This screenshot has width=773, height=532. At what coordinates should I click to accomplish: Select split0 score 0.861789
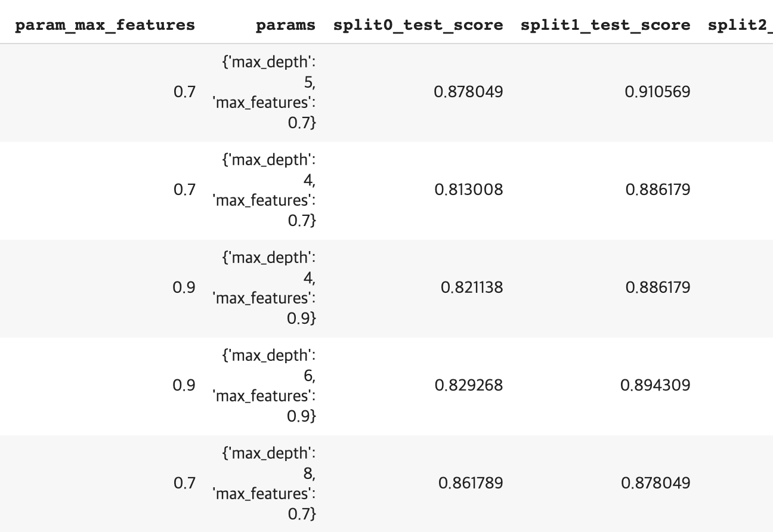tap(471, 483)
